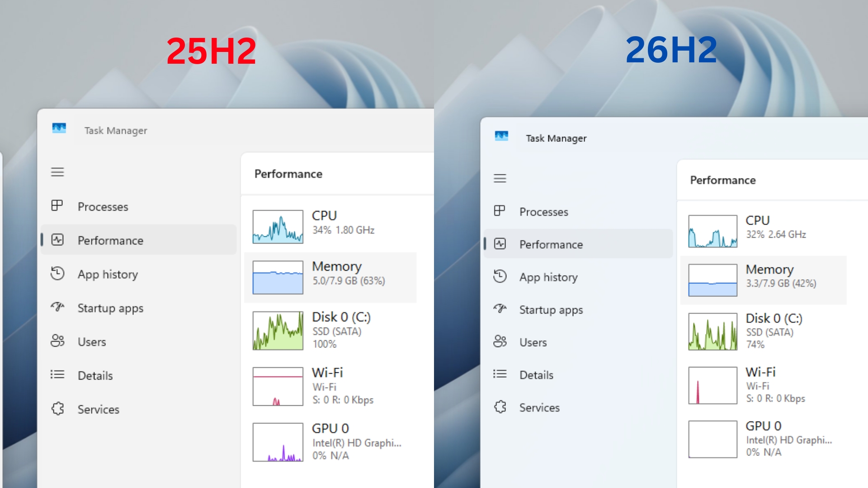868x488 pixels.
Task: Click the Performance heading in 25H2 window
Action: (288, 174)
